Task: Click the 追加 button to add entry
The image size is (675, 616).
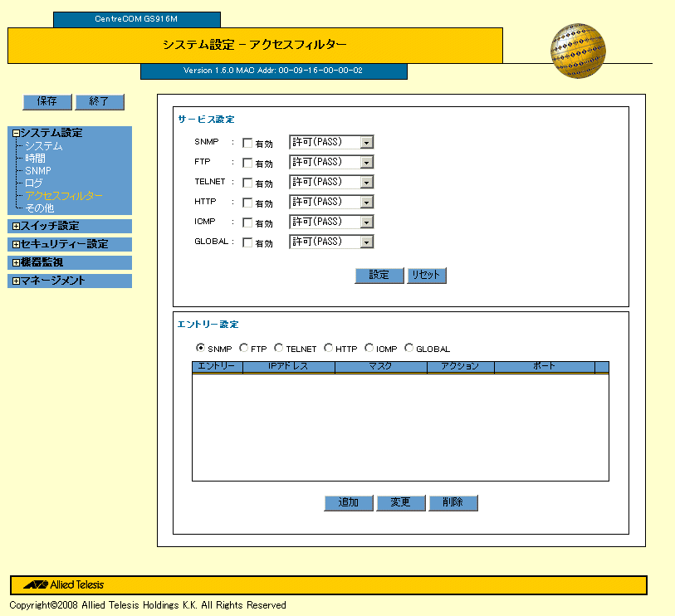Action: coord(348,503)
